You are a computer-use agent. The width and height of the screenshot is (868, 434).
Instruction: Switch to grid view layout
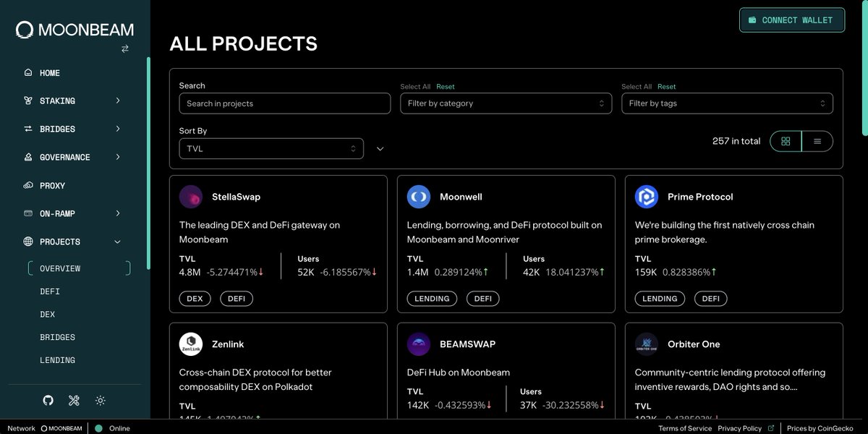coord(786,141)
